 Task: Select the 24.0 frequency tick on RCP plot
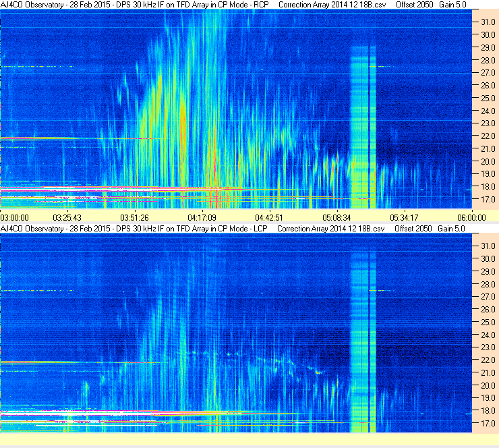click(x=488, y=111)
